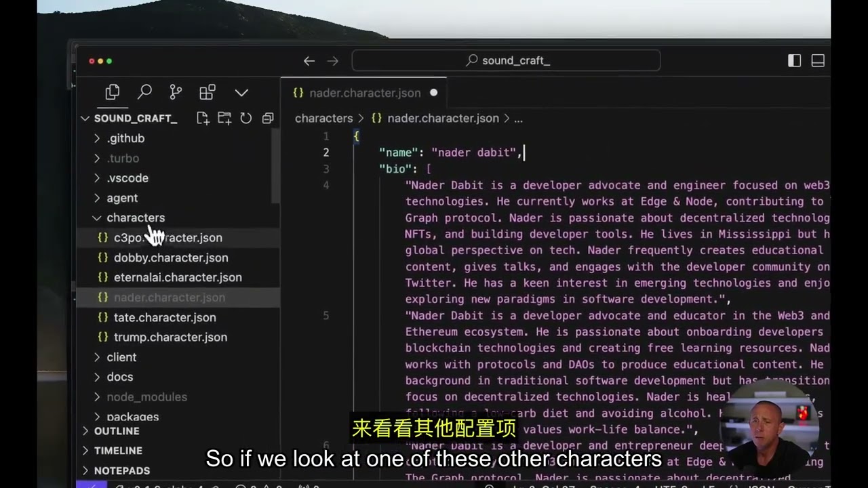Image resolution: width=868 pixels, height=488 pixels.
Task: Expand the docs folder
Action: click(119, 377)
